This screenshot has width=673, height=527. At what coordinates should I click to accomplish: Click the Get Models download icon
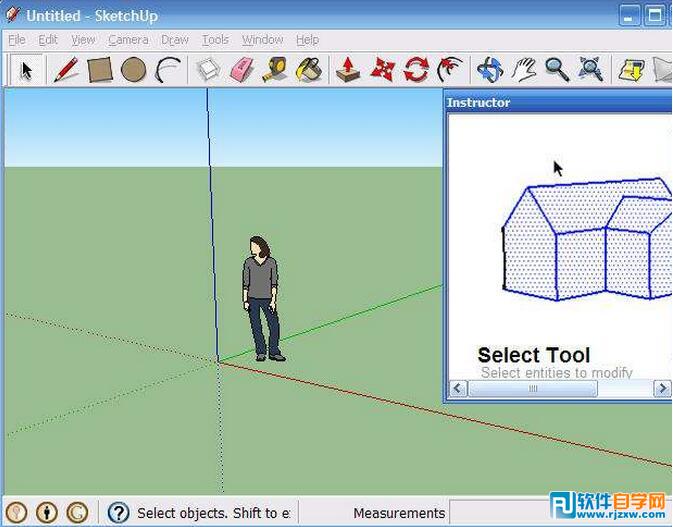click(x=631, y=70)
